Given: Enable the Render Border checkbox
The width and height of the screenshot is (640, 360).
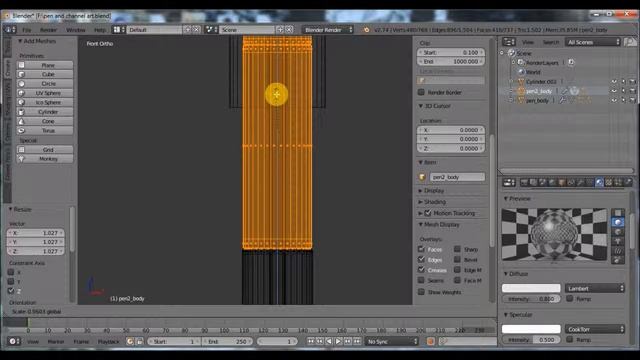Looking at the screenshot, I should (421, 92).
